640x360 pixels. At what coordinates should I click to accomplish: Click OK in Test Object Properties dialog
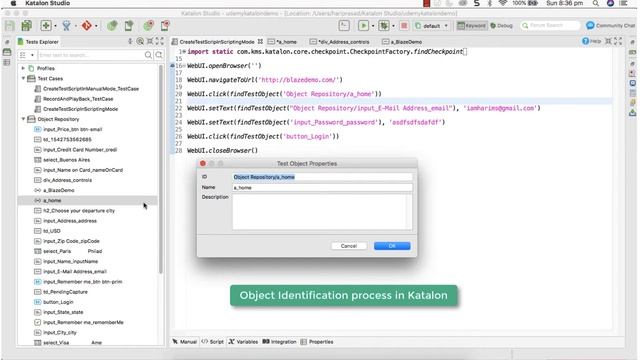click(392, 246)
